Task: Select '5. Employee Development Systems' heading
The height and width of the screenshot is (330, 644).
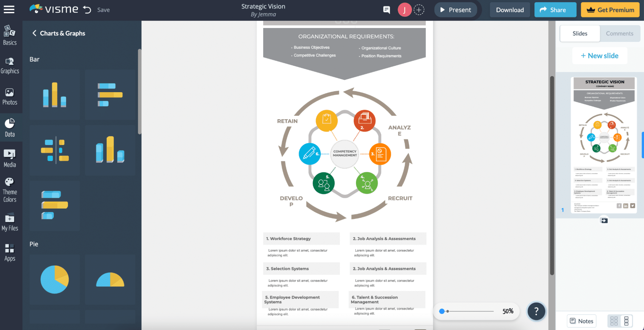Action: pos(292,299)
